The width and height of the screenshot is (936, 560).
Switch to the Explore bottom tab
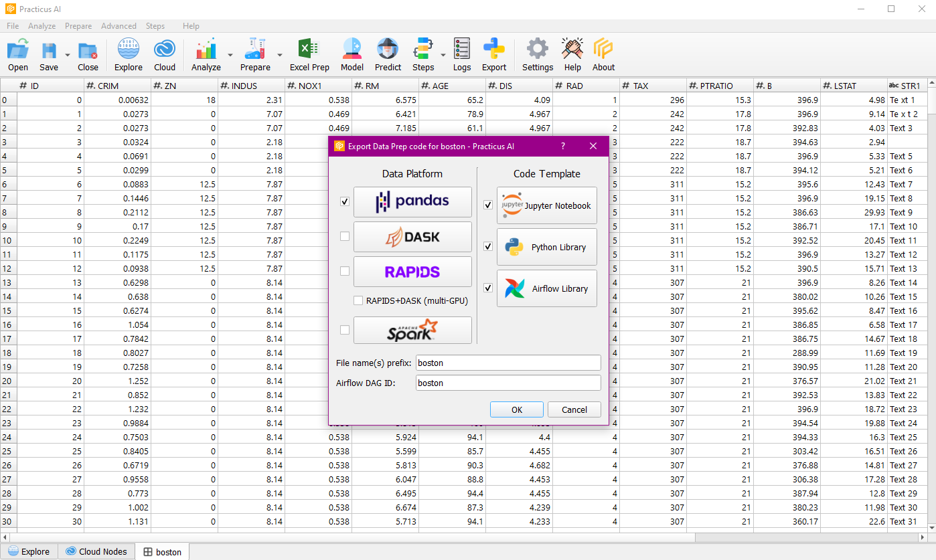pos(29,551)
